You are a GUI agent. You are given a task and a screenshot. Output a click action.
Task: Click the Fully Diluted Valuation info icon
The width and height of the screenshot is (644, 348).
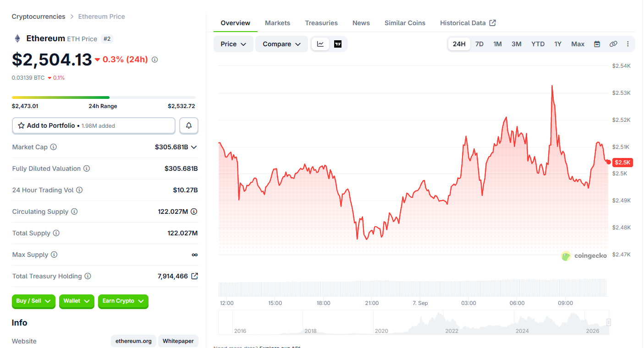coord(87,169)
